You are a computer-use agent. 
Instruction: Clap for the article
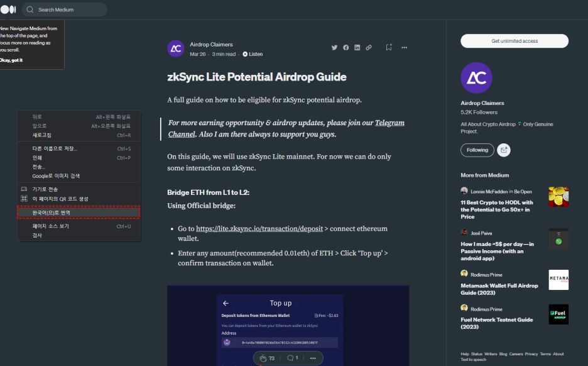(x=263, y=358)
